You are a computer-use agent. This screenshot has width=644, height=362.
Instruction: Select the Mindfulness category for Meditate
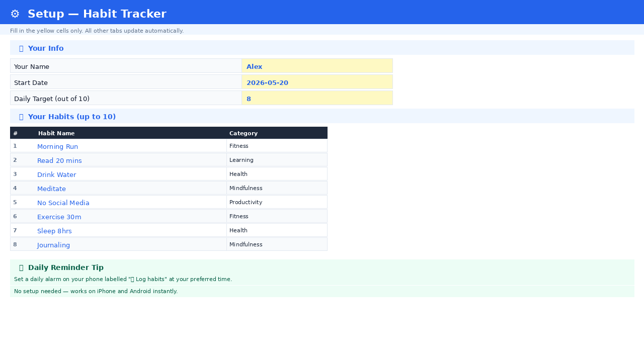coord(277,188)
